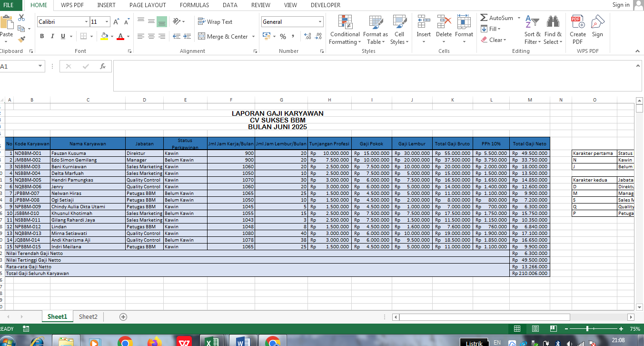The image size is (644, 346).
Task: Switch to Page Layout view button
Action: click(535, 329)
